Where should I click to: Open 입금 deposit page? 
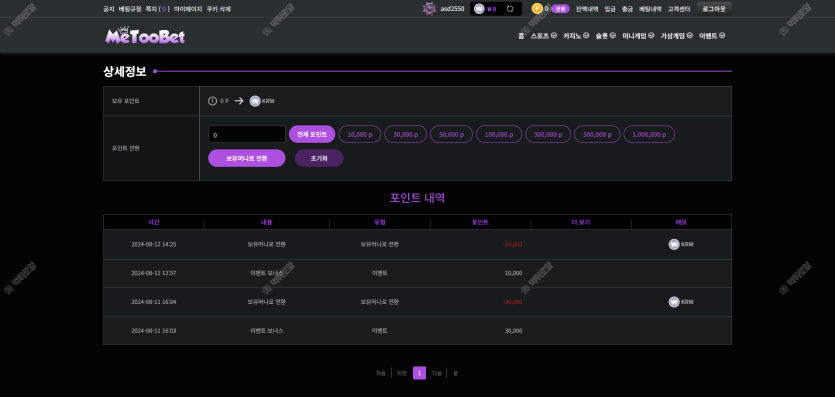(610, 9)
